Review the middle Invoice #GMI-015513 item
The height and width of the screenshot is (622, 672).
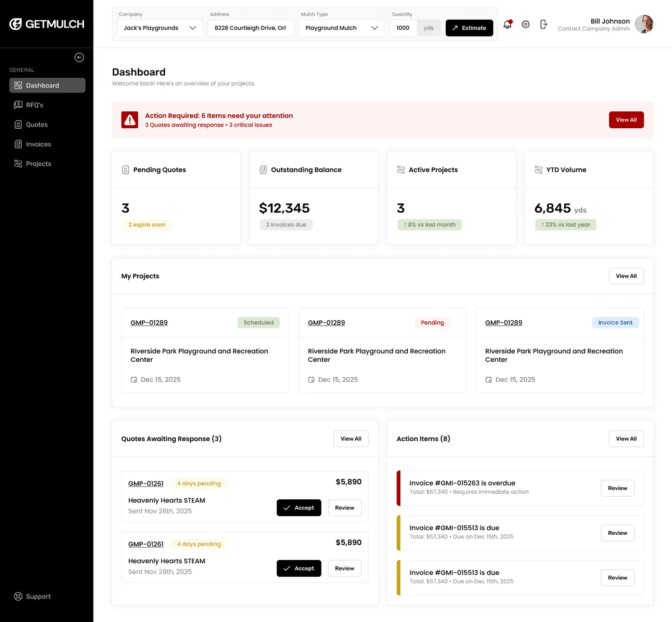click(x=618, y=533)
